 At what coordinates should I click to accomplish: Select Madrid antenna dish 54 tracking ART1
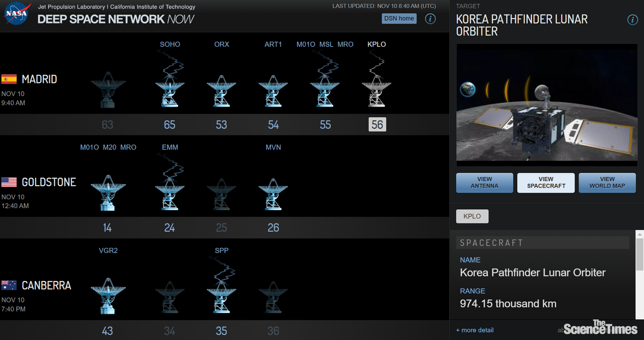coord(273,91)
